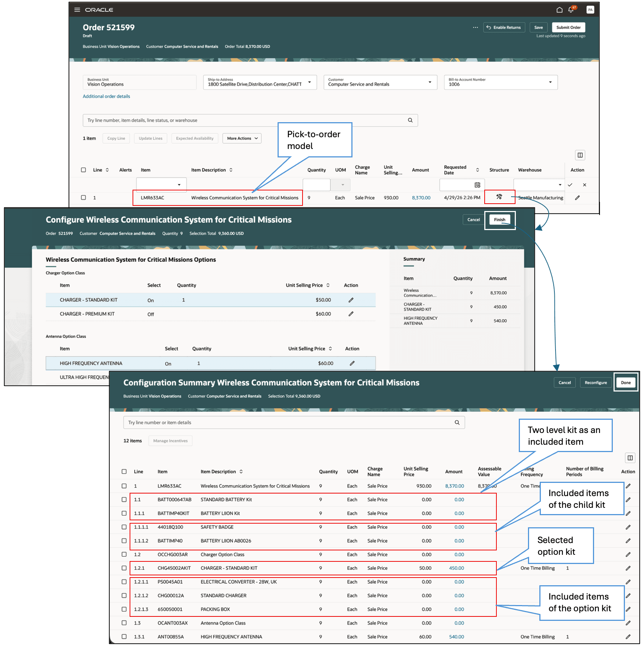
Task: Click the Update Lines toolbar action
Action: [151, 138]
